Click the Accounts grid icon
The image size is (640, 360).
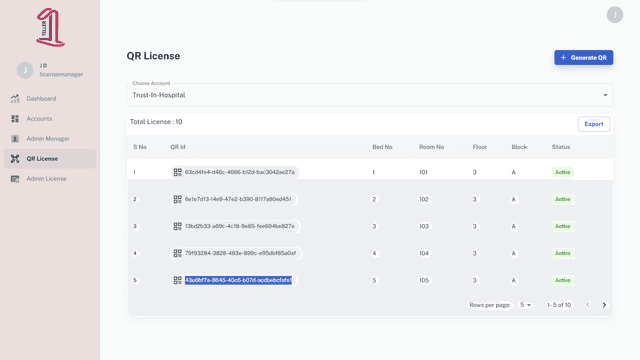[15, 118]
